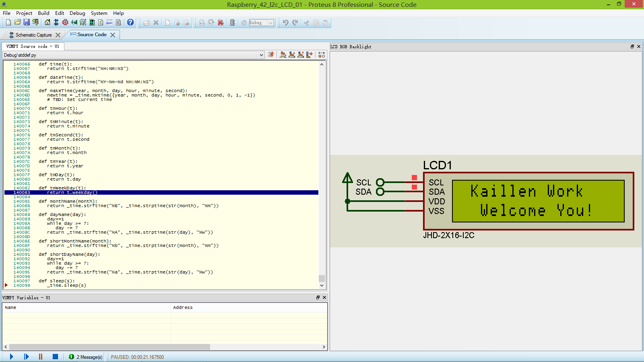Click the red breakpoint square near LCD1 SCL pin
Viewport: 644px width, 362px height.
click(414, 177)
